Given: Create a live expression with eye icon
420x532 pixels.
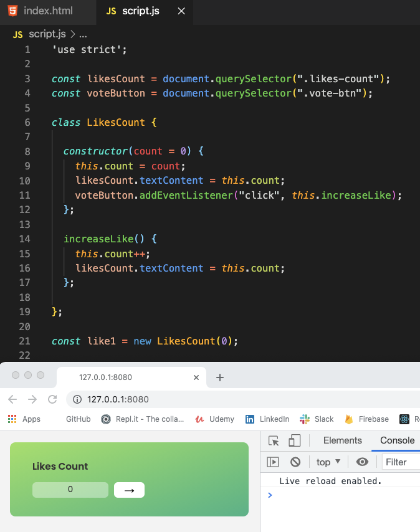Looking at the screenshot, I should (x=362, y=462).
